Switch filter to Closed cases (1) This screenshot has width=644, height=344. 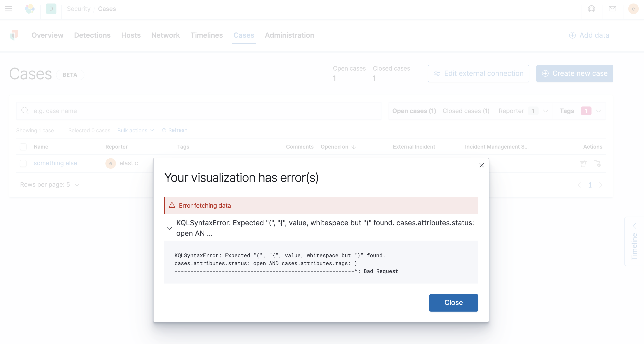[x=466, y=111]
